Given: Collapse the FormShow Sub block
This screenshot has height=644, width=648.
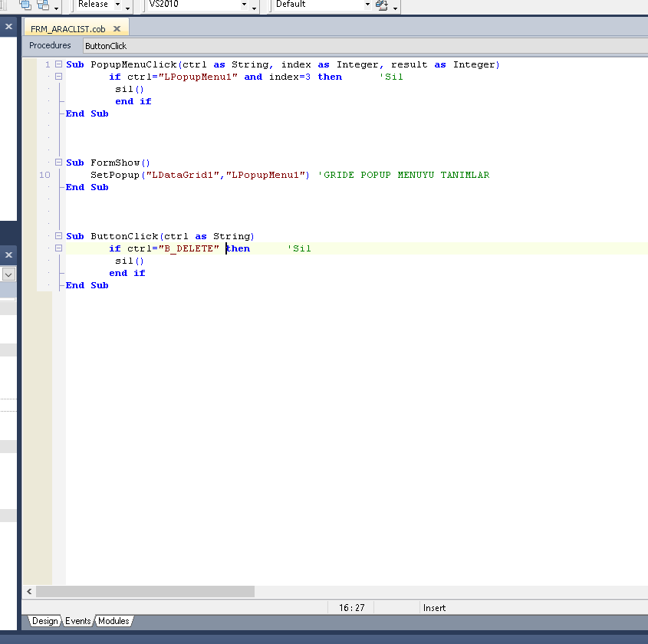Looking at the screenshot, I should [58, 163].
